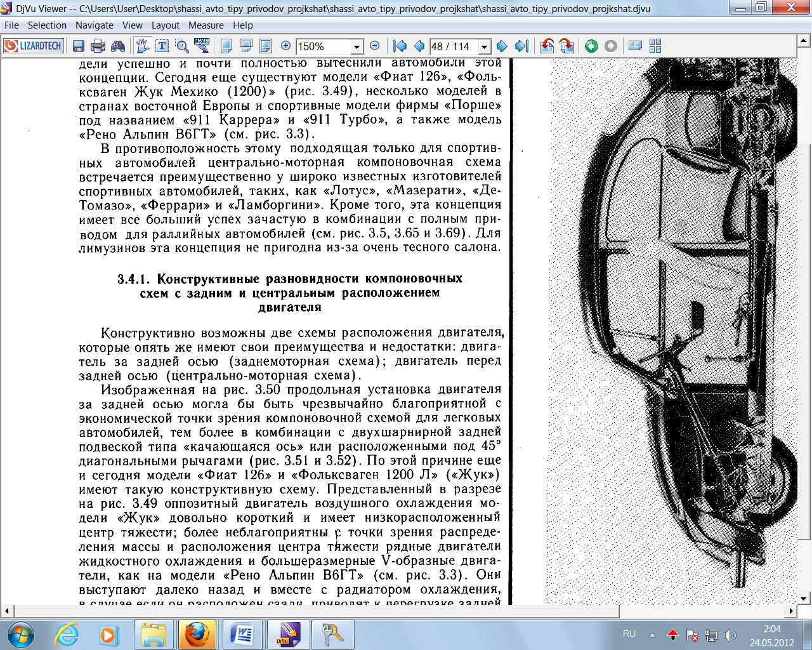
Task: Save the document with the floppy disk icon
Action: pos(79,46)
